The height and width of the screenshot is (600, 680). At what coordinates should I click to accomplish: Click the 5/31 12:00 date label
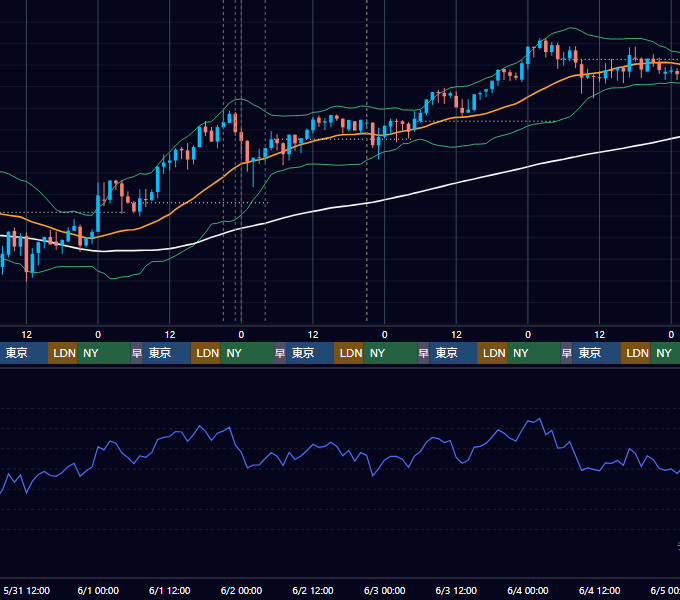[26, 590]
